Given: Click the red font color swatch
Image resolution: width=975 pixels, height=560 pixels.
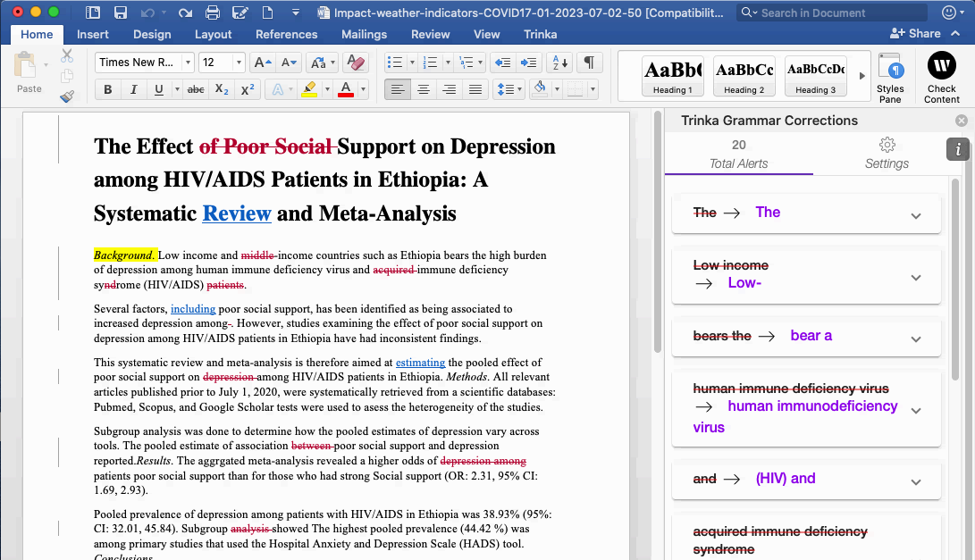Looking at the screenshot, I should click(347, 89).
